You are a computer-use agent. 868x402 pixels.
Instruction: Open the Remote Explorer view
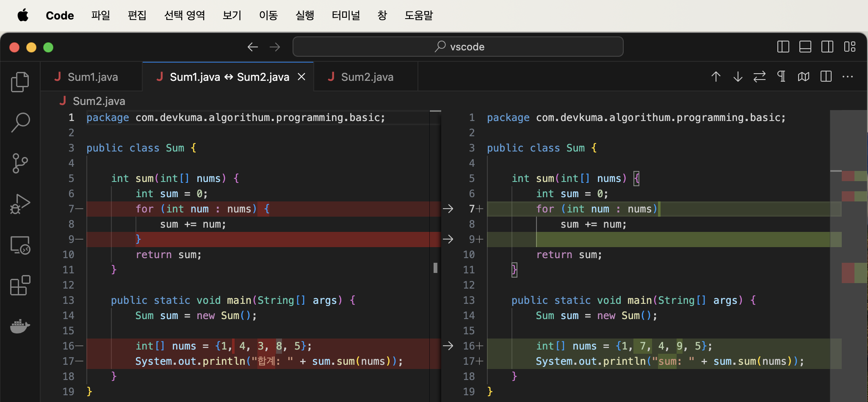tap(20, 245)
